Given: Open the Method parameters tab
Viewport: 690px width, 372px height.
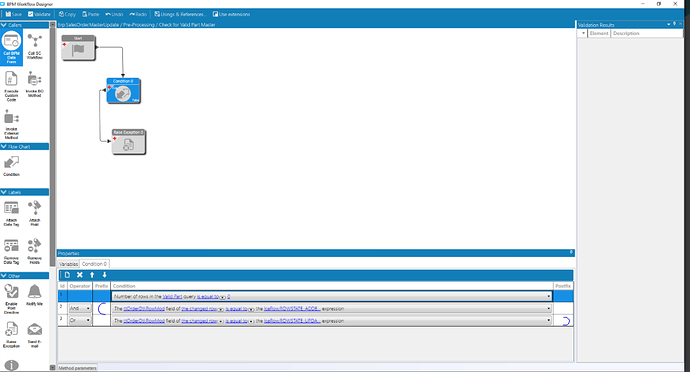Looking at the screenshot, I should tap(77, 368).
